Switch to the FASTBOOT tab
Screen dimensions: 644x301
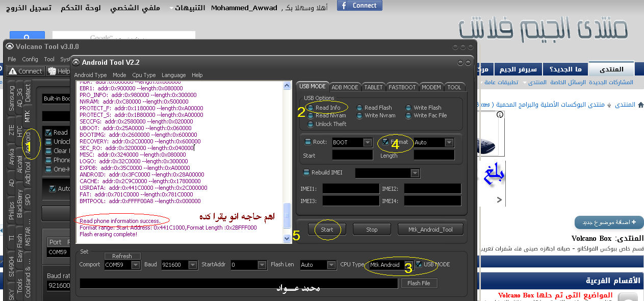click(x=402, y=87)
